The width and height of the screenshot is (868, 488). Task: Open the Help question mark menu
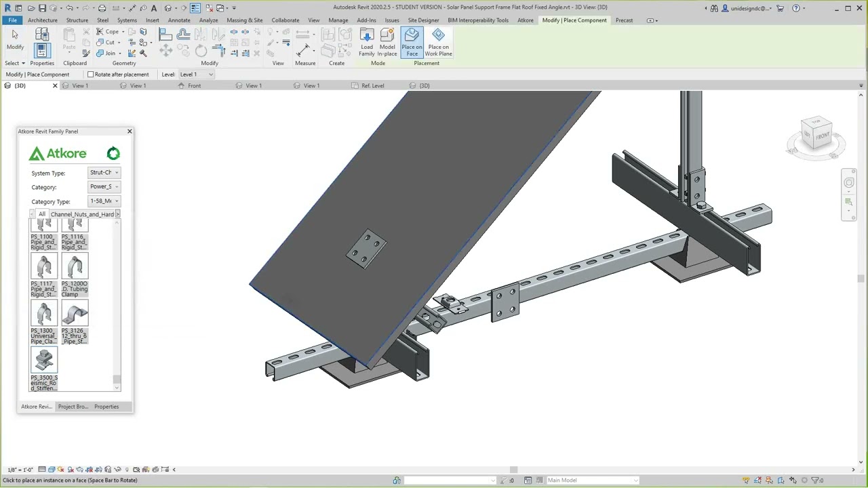[796, 8]
